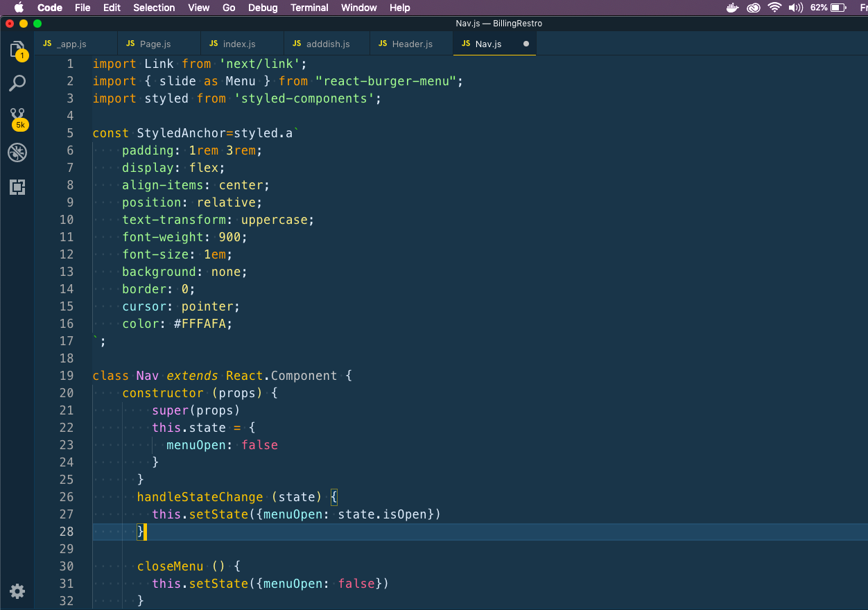Switch to the adddish.js tab
Image resolution: width=868 pixels, height=610 pixels.
[327, 44]
